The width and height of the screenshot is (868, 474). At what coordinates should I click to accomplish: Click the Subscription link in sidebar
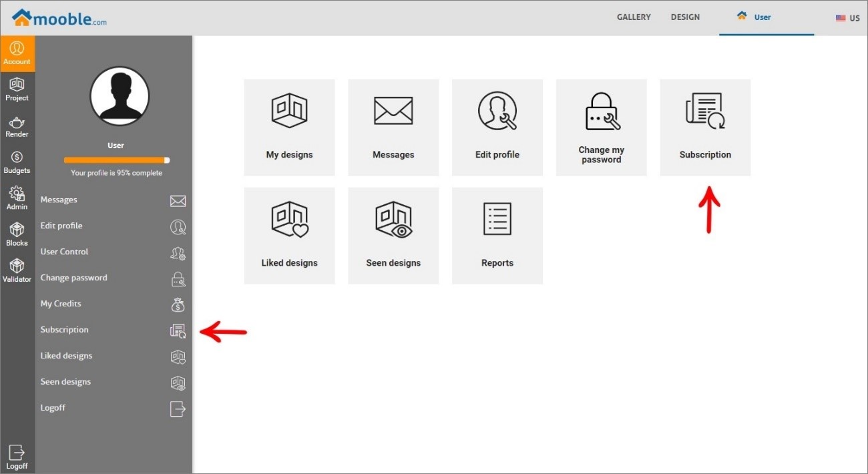pos(64,330)
